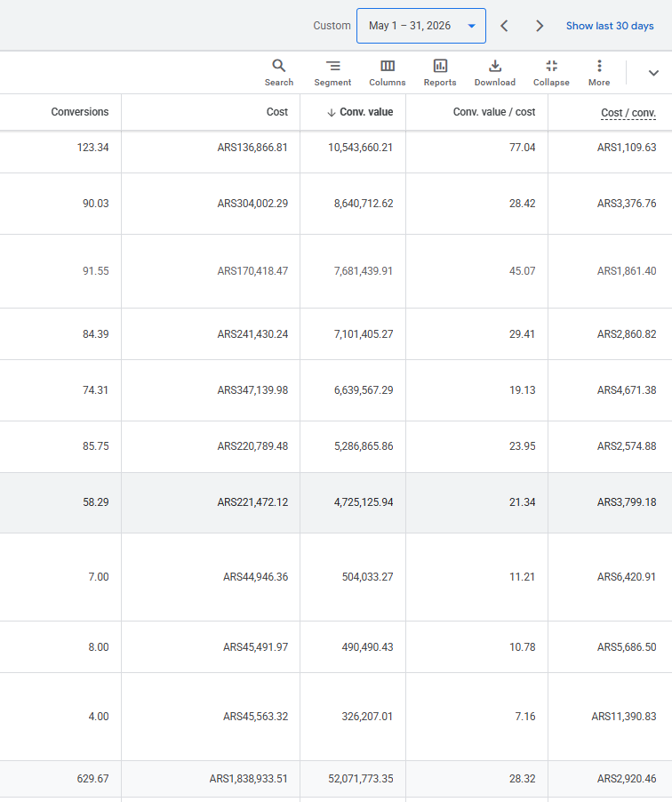Collapse the table view

(551, 73)
